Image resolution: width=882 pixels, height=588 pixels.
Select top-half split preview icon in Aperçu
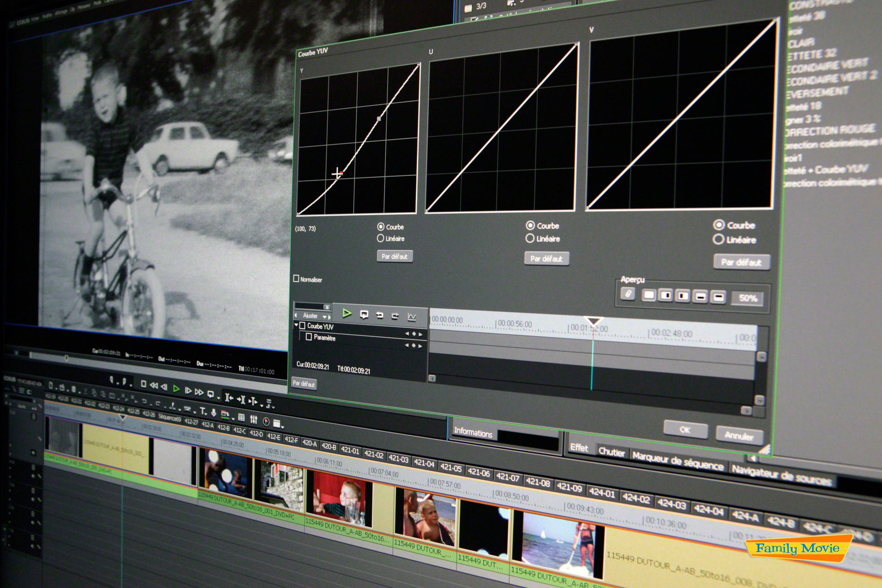(x=718, y=297)
